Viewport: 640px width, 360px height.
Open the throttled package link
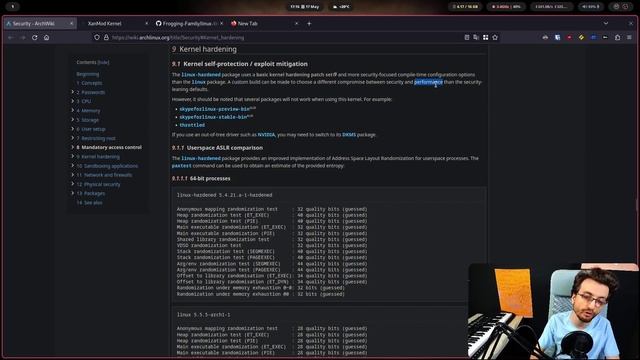coord(192,125)
